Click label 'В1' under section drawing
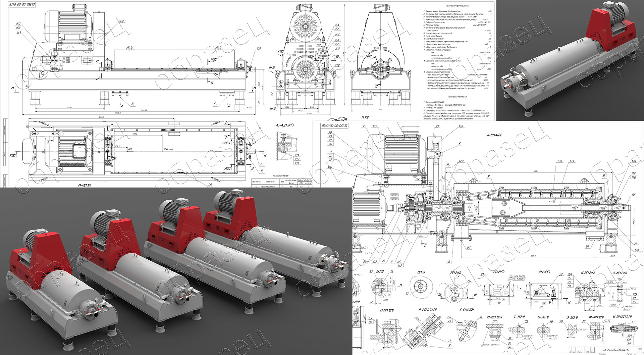644x355 pixels. click(x=469, y=247)
